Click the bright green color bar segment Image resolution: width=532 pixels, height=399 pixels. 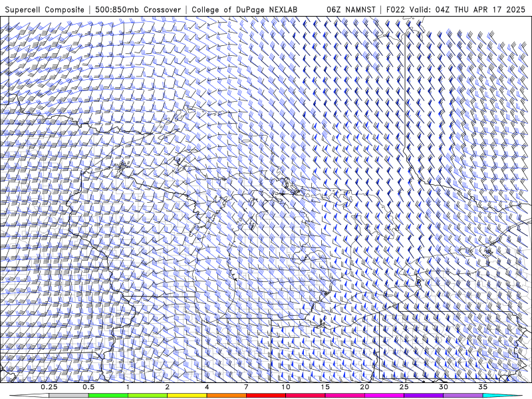108,396
